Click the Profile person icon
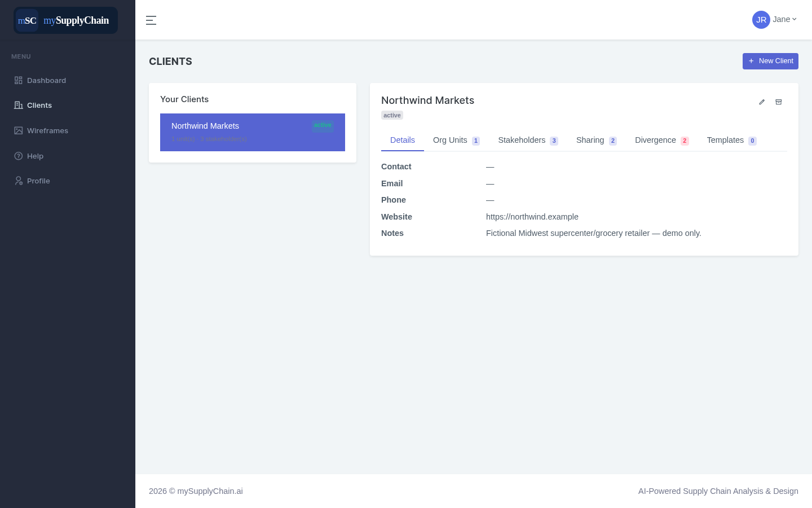 point(19,181)
